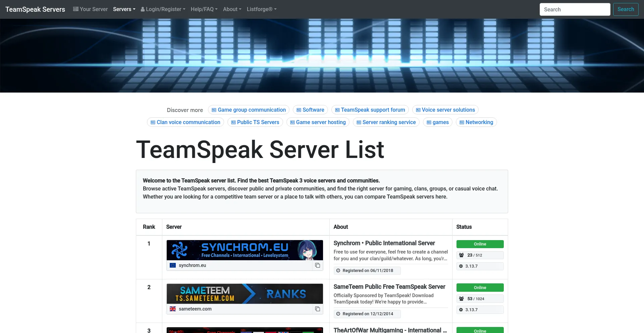Click the European Union flag icon
This screenshot has height=333, width=644.
click(x=173, y=265)
